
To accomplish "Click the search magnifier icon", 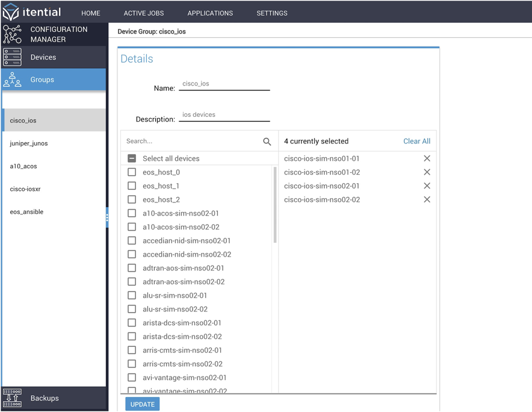I will point(267,141).
